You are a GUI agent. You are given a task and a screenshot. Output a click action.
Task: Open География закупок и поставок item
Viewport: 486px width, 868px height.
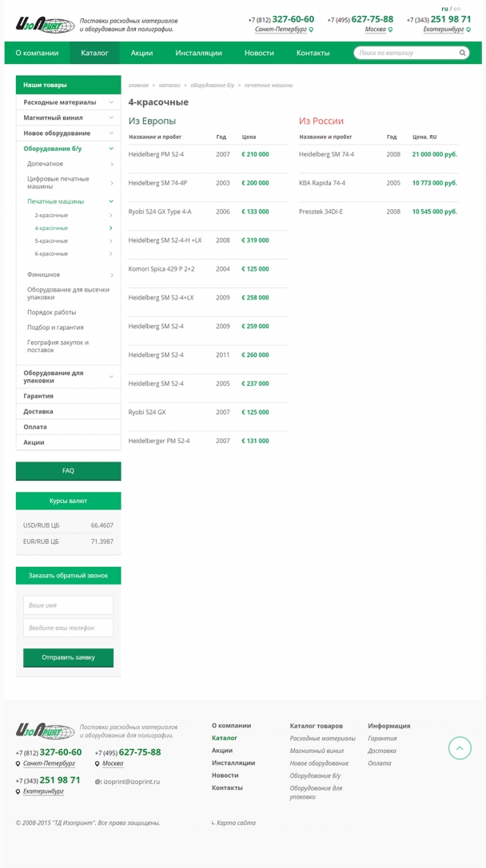(x=58, y=346)
